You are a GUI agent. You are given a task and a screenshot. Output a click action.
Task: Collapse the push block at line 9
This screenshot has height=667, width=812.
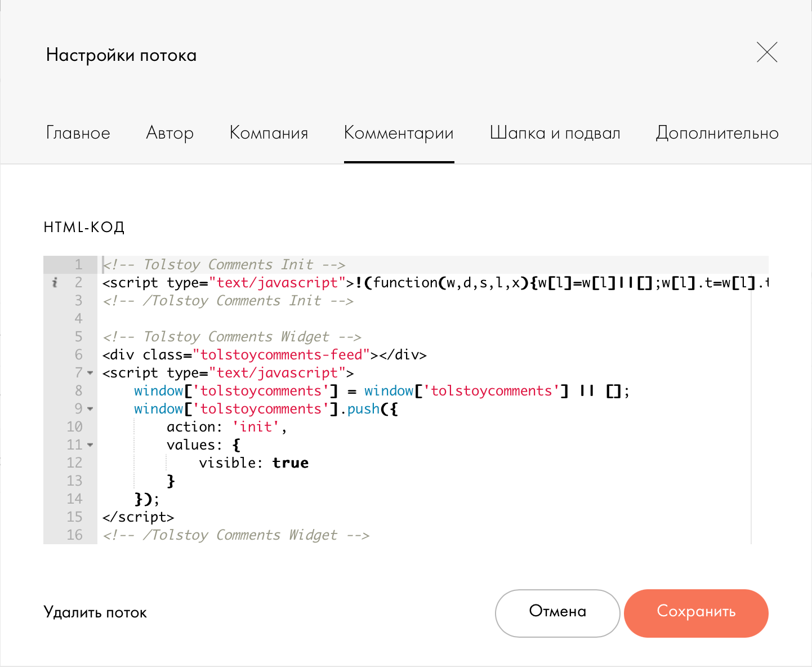[90, 409]
